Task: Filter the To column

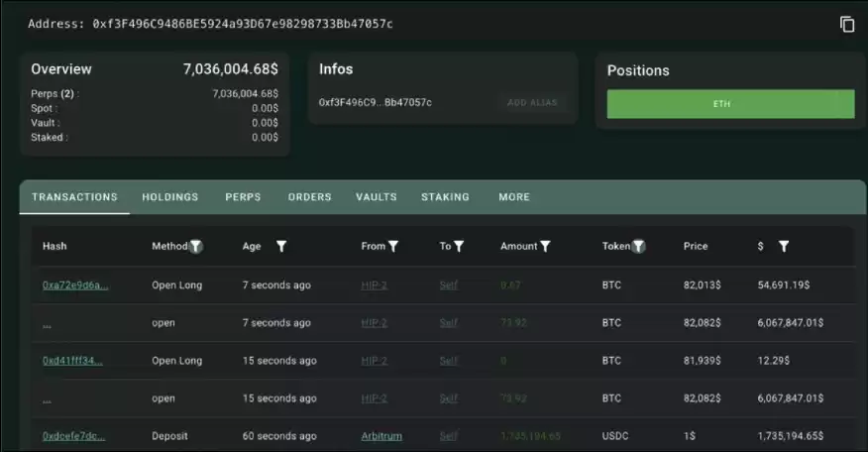Action: click(x=459, y=247)
